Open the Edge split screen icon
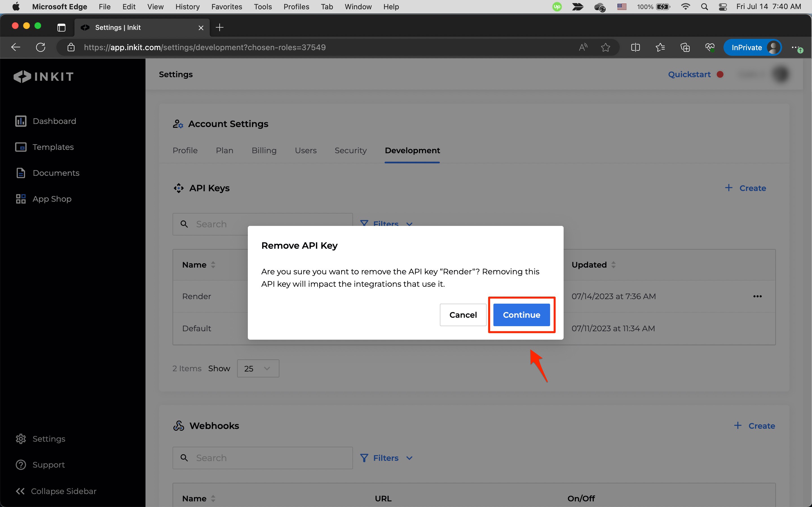 point(635,47)
